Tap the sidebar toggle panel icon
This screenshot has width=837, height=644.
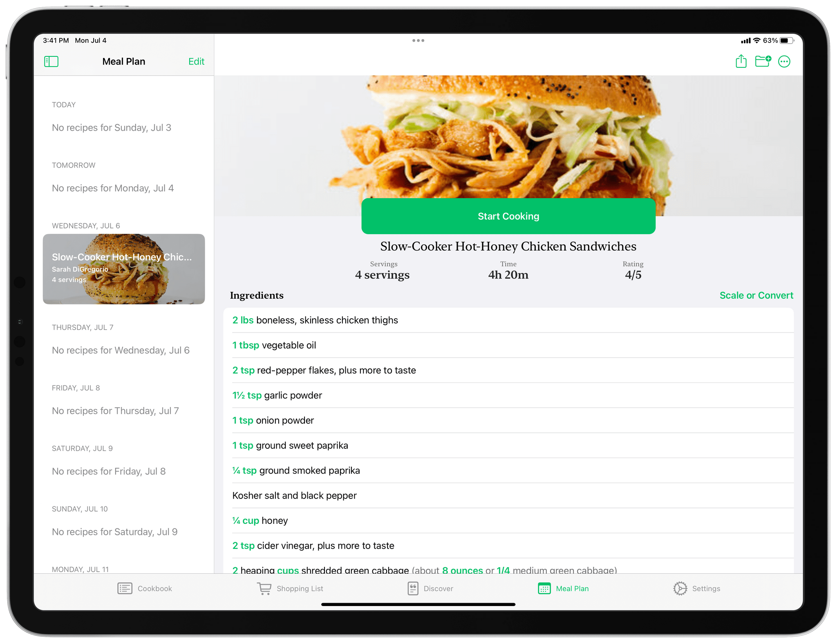pyautogui.click(x=53, y=62)
